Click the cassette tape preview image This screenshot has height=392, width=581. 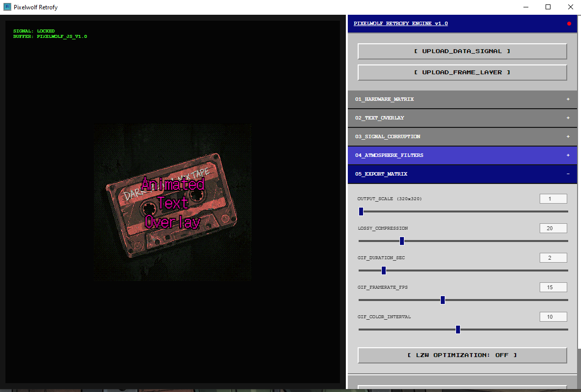coord(172,202)
